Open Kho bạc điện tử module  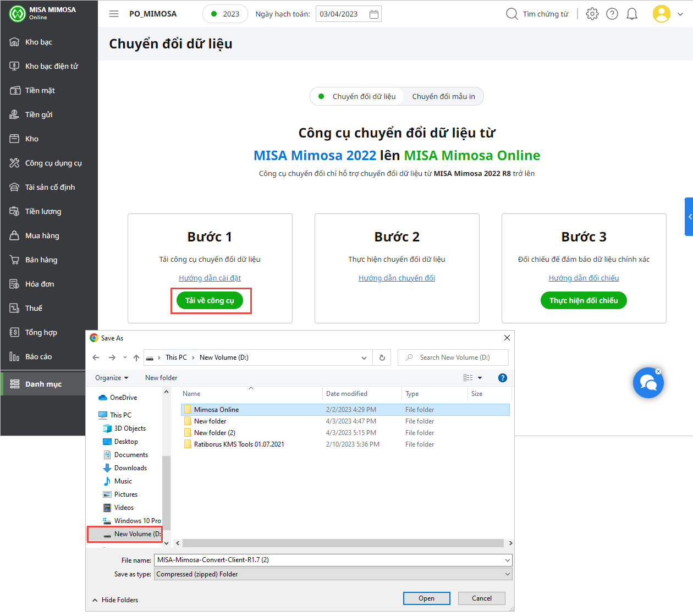pos(49,66)
